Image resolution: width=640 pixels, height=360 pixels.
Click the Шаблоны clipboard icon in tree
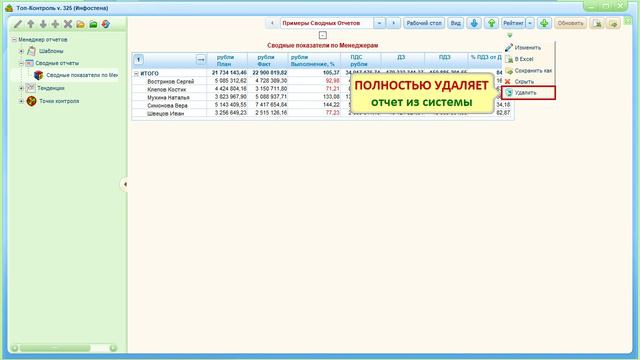(31, 51)
